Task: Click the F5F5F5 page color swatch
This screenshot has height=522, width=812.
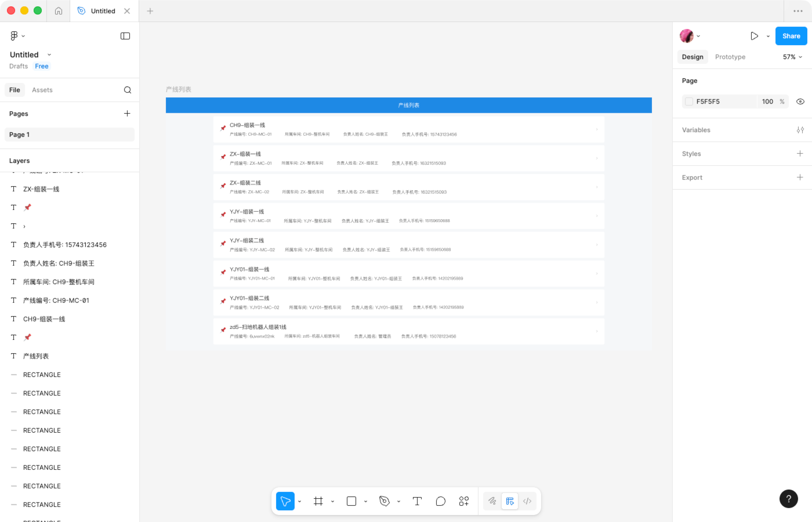Action: 689,102
